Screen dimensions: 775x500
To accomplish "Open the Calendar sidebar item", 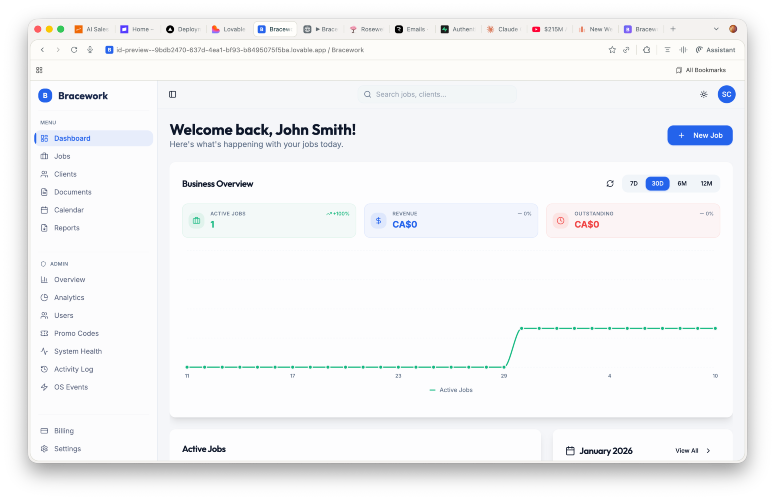I will coord(93,210).
